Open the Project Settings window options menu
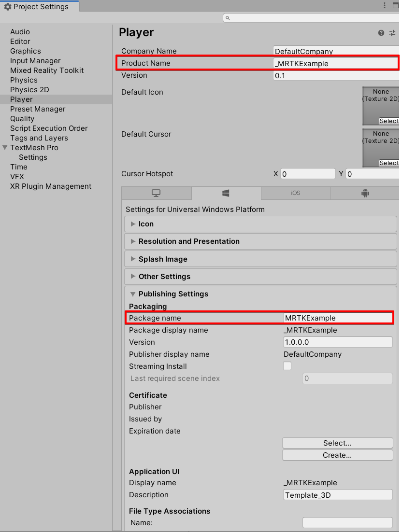 point(384,5)
